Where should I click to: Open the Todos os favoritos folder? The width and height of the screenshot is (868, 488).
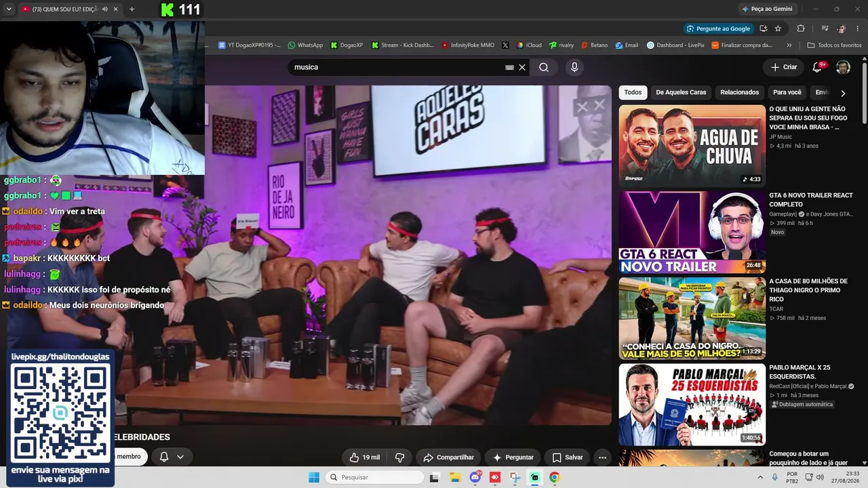[834, 45]
